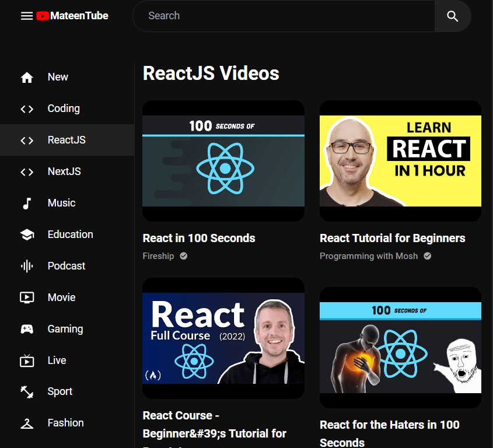Open the Movie category
This screenshot has width=493, height=448.
(67, 297)
